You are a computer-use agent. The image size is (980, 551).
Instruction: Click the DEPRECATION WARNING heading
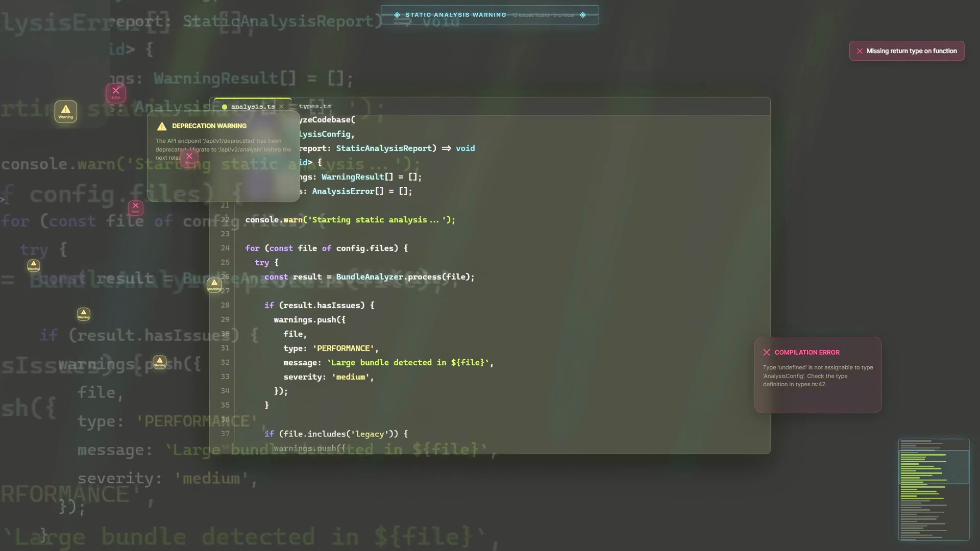pyautogui.click(x=209, y=126)
